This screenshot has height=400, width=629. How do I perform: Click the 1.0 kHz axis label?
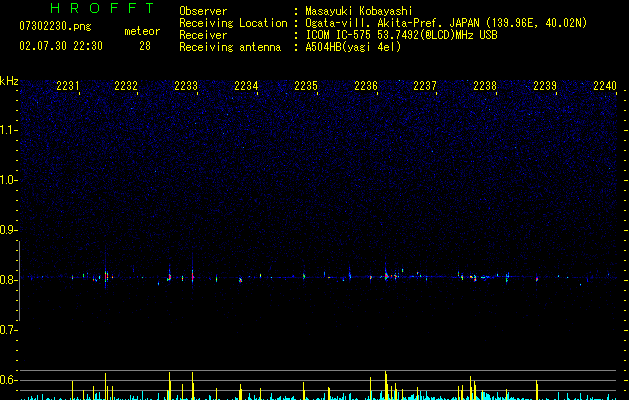(x=9, y=180)
